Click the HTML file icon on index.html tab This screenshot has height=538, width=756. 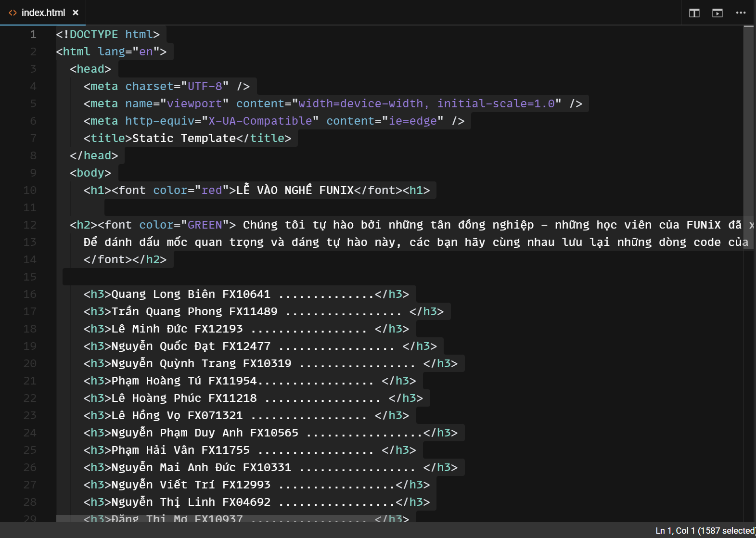13,13
